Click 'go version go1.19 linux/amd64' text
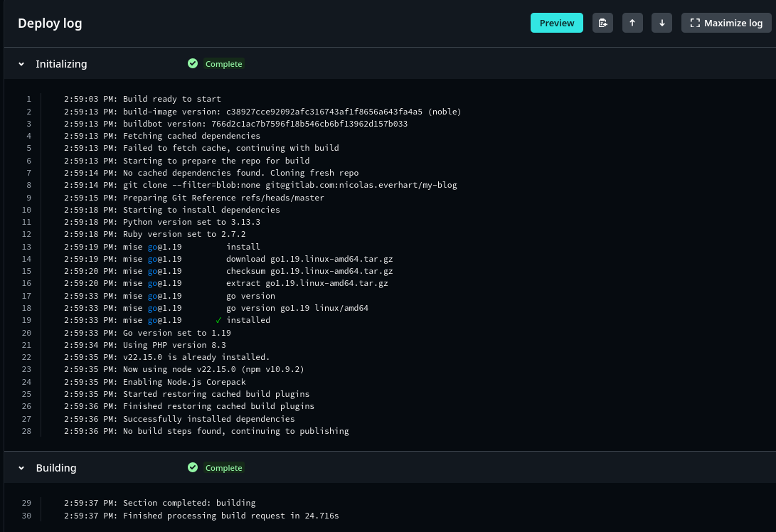776x532 pixels. 297,308
